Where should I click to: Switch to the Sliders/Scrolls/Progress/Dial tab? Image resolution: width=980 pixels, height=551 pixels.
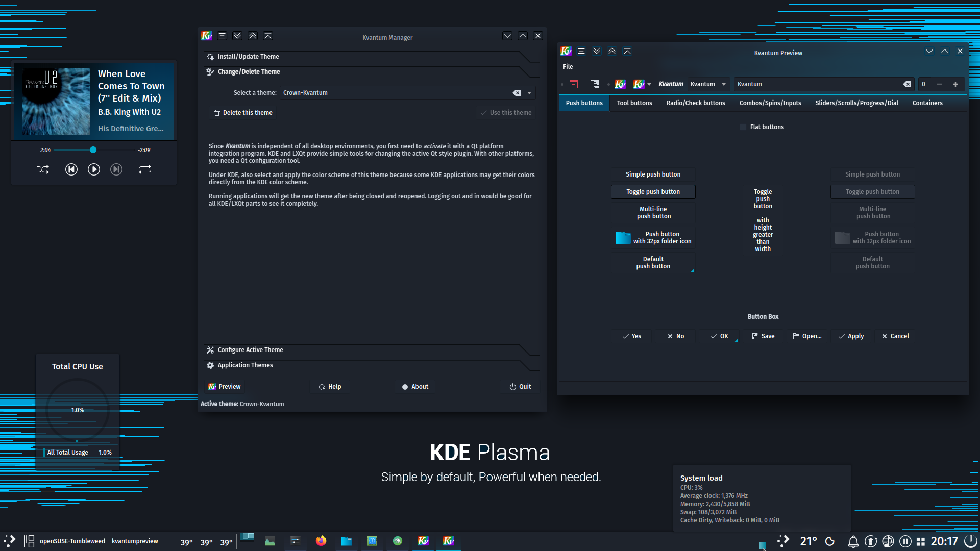tap(856, 103)
